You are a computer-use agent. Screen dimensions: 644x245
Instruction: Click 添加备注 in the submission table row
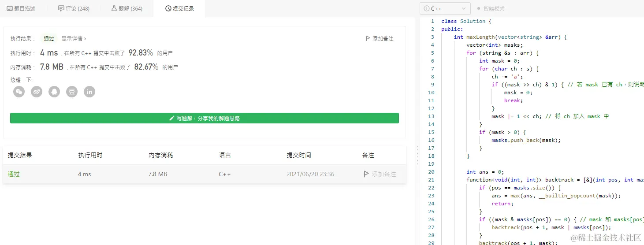click(x=380, y=174)
